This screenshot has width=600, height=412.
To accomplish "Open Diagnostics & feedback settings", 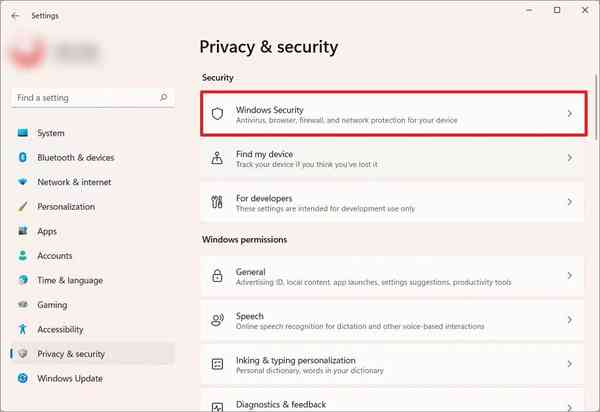I will point(281,403).
